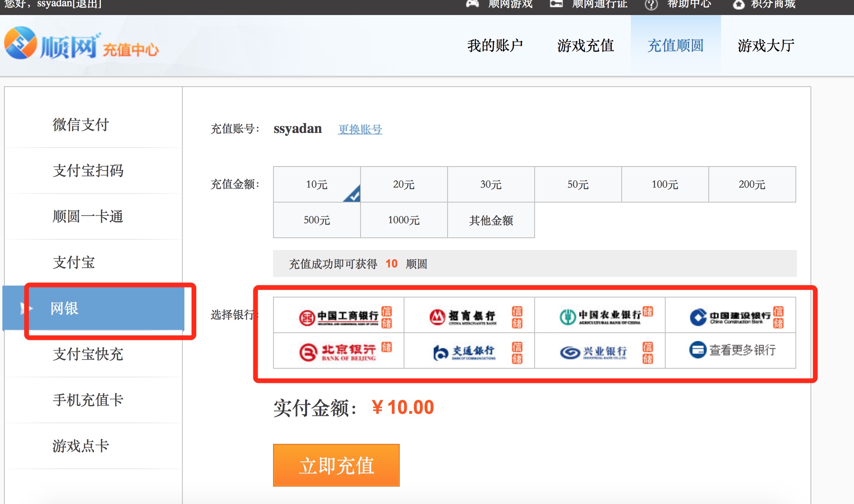Select the 网银 payment tab
This screenshot has height=504, width=854.
click(x=93, y=308)
